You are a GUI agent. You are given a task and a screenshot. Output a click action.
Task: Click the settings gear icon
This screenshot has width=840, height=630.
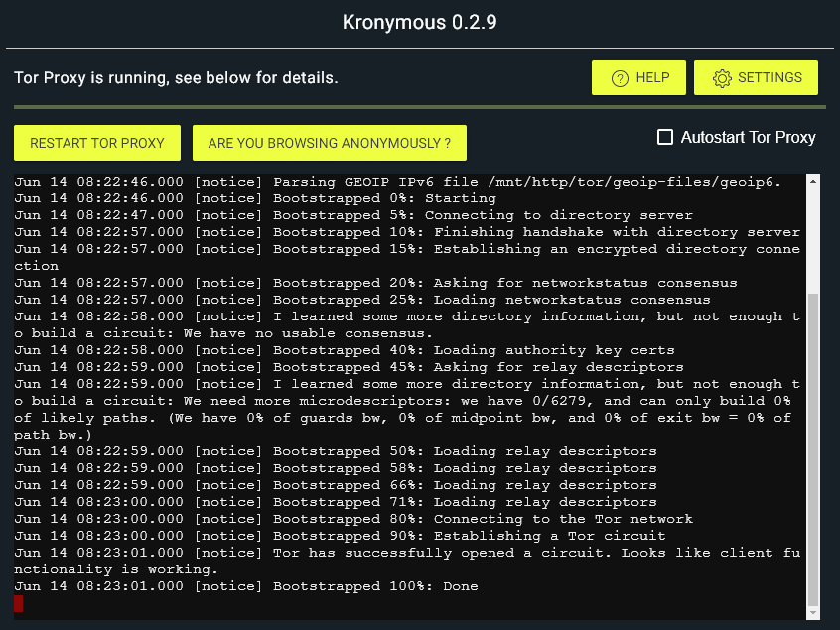click(x=722, y=78)
